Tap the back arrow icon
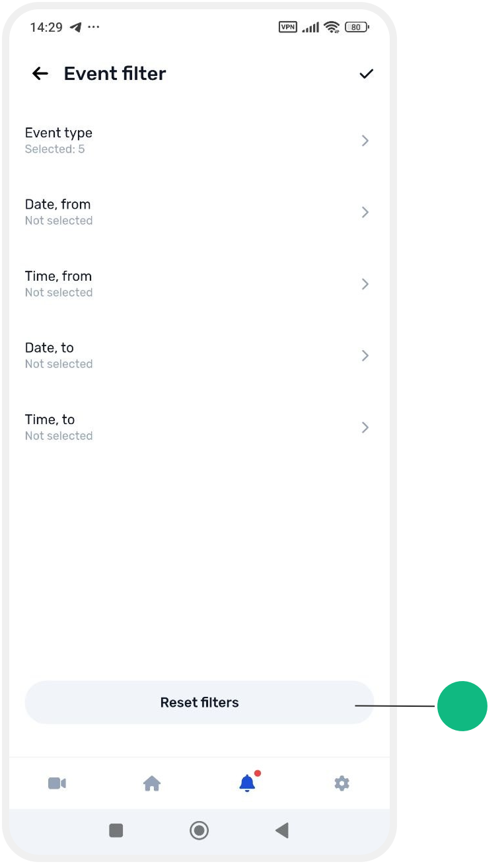This screenshot has width=504, height=864. pos(40,73)
